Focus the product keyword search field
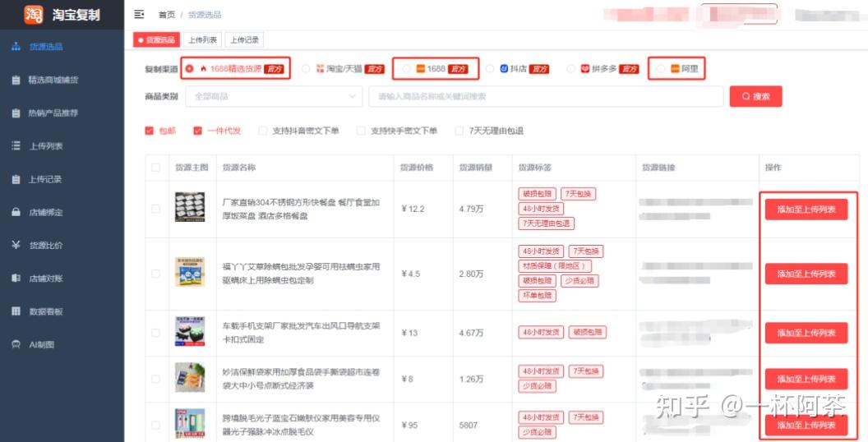Viewport: 868px width, 442px height. [546, 96]
